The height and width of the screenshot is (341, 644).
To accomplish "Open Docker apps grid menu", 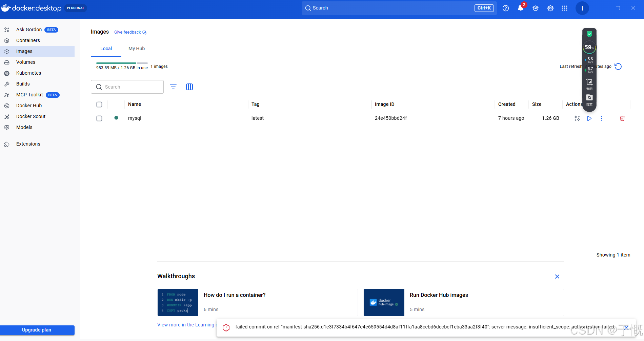I will 565,8.
